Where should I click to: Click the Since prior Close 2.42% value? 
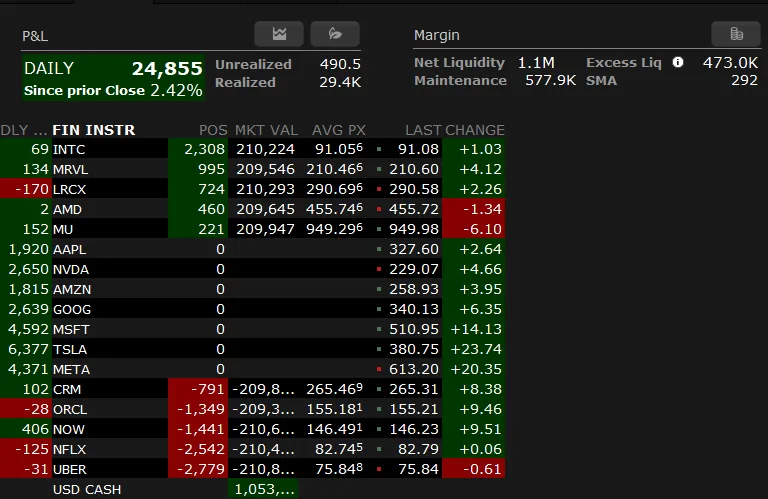[176, 90]
